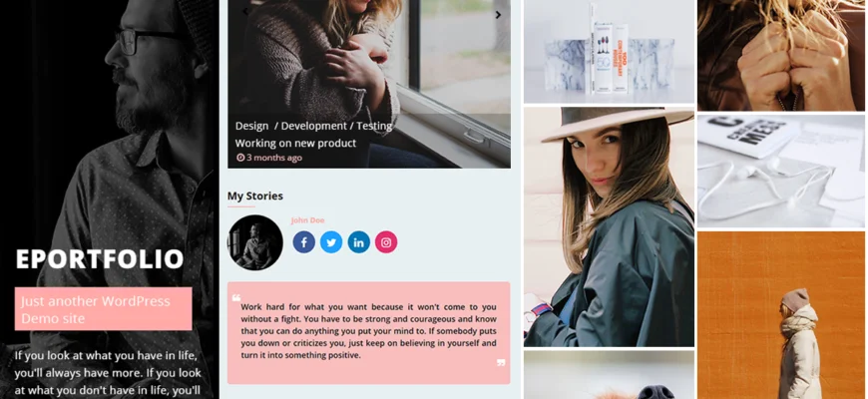Open the white earphones portfolio photo

781,171
